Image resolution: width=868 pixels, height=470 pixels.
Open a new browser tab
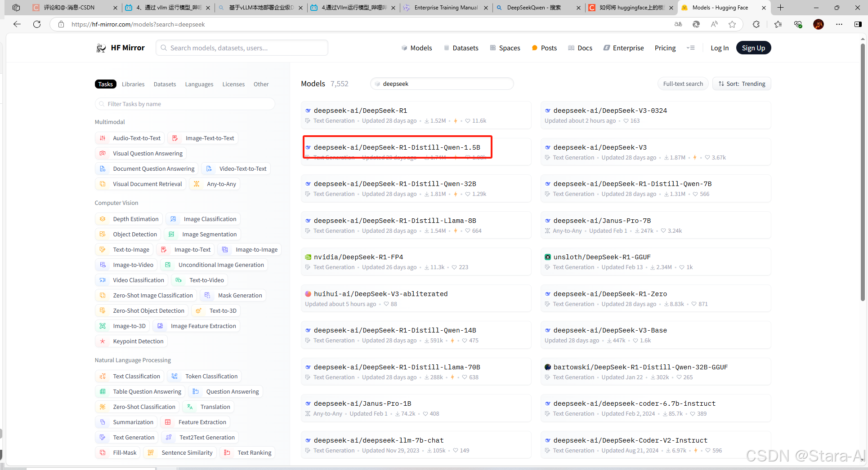(x=780, y=8)
